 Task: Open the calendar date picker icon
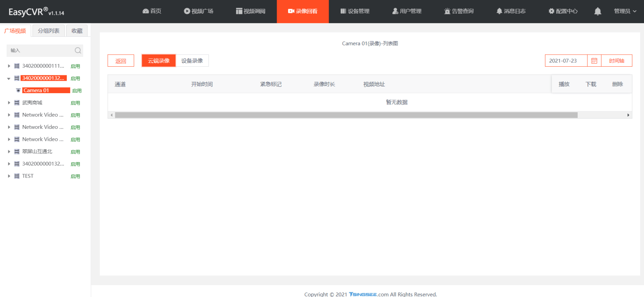[x=594, y=61]
